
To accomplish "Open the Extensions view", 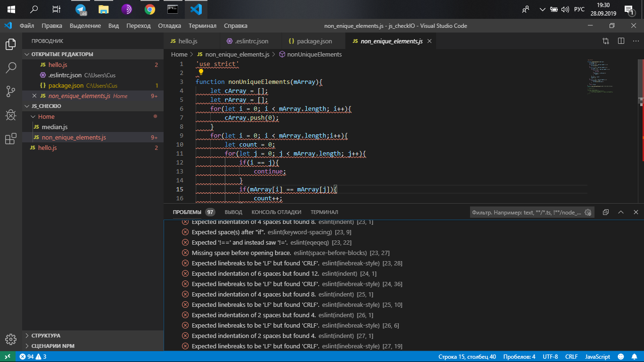I will (11, 139).
